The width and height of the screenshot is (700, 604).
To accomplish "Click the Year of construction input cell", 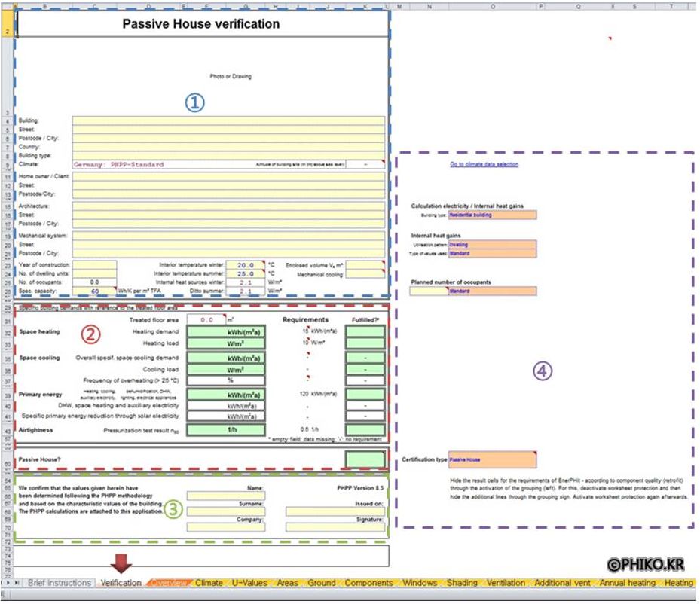I will coord(94,265).
